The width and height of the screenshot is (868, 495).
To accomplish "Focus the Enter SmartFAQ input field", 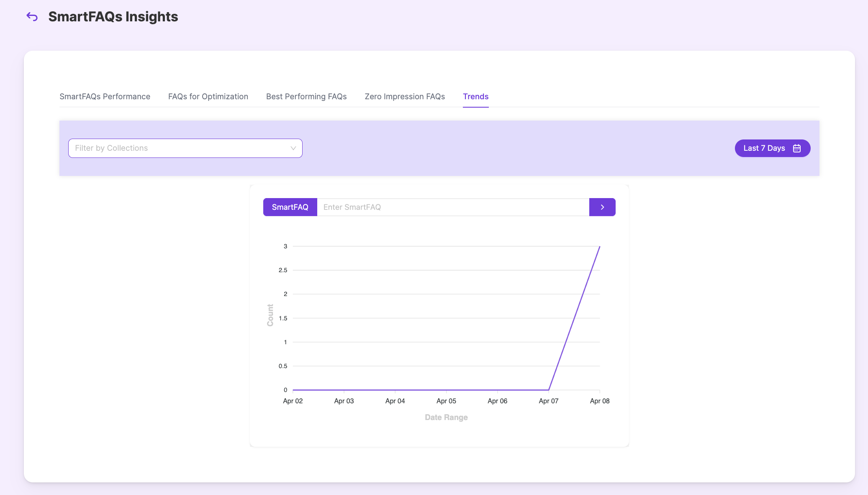I will [453, 207].
